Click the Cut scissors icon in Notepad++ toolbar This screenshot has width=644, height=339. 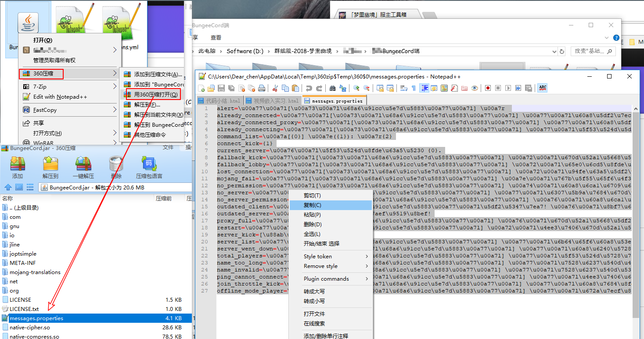(x=275, y=88)
